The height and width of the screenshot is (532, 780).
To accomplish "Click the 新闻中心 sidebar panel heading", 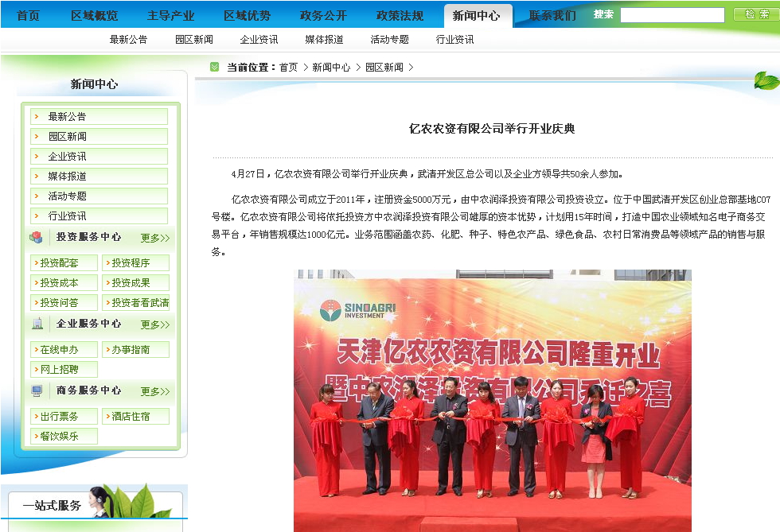I will click(x=94, y=84).
